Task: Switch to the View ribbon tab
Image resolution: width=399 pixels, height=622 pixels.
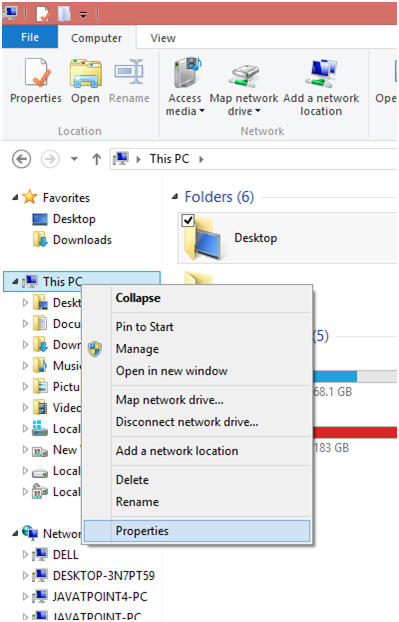Action: click(x=163, y=38)
